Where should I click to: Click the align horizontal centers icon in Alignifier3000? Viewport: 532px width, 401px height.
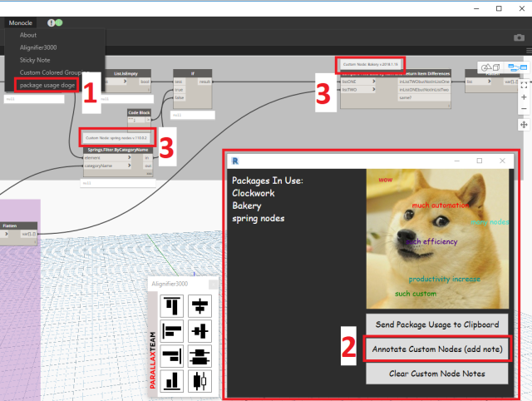pos(199,305)
